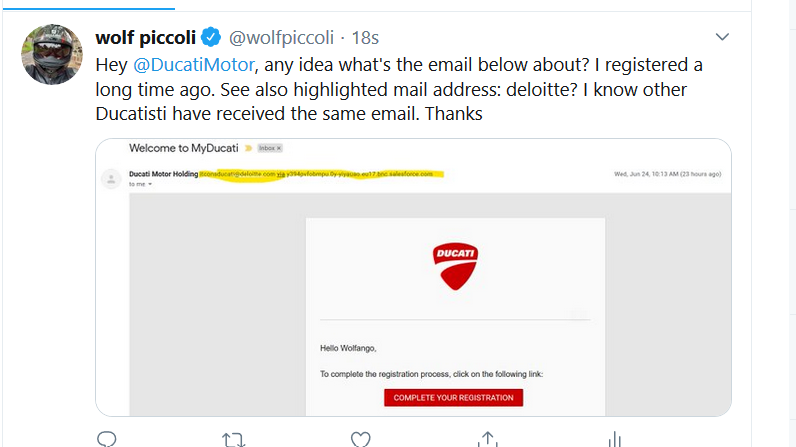Expand the "to me" recipient details arrow
This screenshot has height=447, width=796.
pos(150,185)
